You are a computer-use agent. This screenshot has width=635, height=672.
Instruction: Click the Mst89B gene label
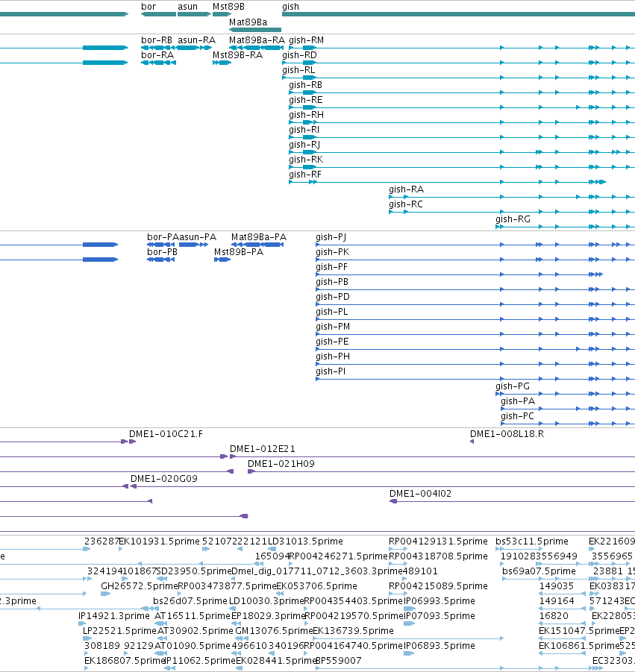coord(228,7)
